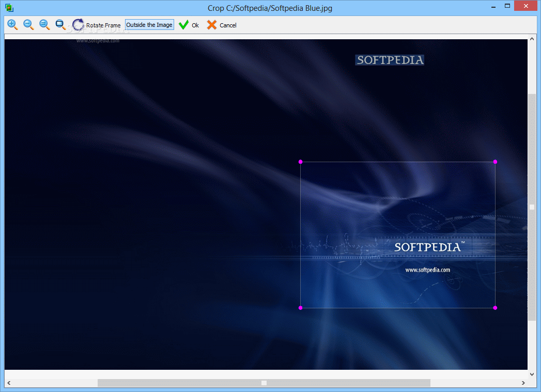
Task: Click the top-right magenta crop handle
Action: (x=495, y=162)
